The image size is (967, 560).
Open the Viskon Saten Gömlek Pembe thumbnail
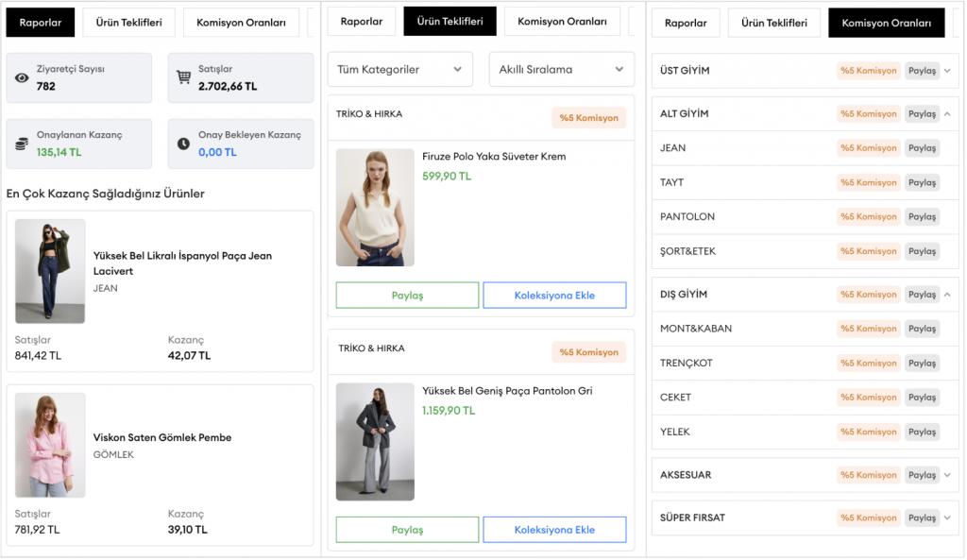coord(50,445)
